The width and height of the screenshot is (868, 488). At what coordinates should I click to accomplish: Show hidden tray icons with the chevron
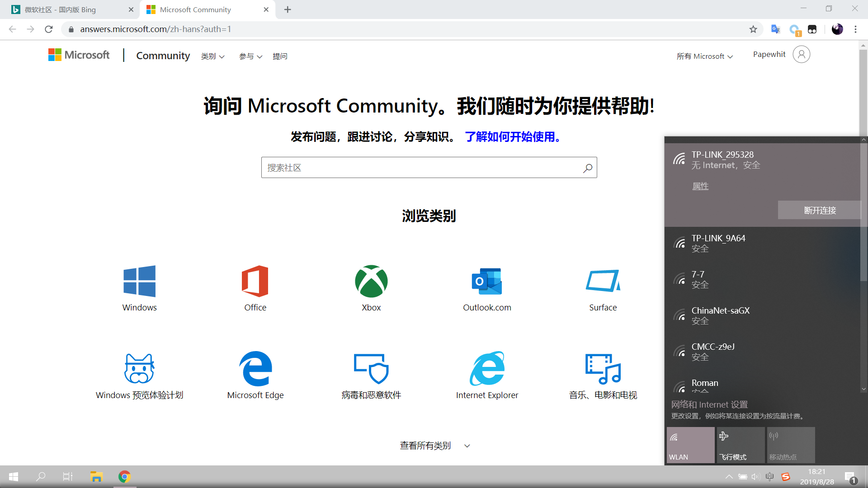pyautogui.click(x=729, y=477)
